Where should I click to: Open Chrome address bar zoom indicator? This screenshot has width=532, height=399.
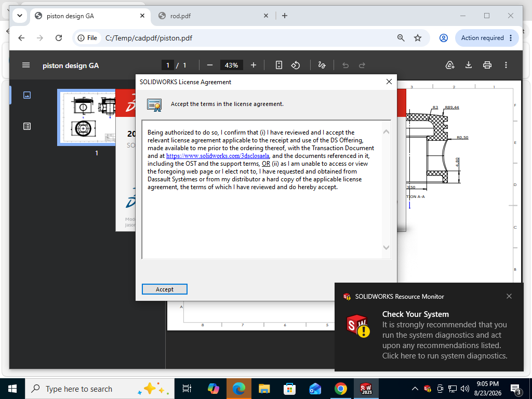(x=401, y=38)
